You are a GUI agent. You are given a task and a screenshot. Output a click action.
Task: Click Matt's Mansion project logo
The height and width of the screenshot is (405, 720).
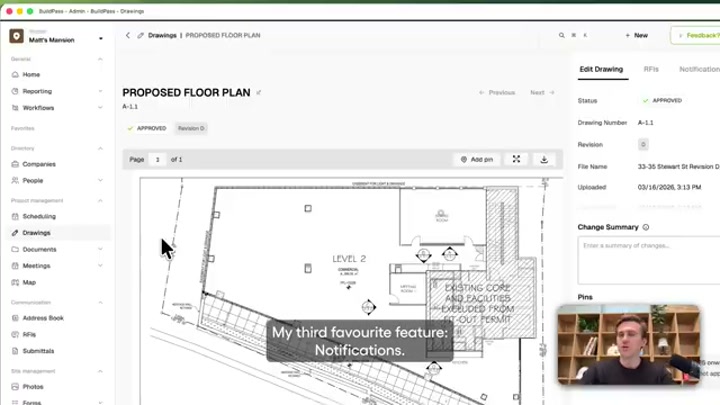(x=17, y=36)
